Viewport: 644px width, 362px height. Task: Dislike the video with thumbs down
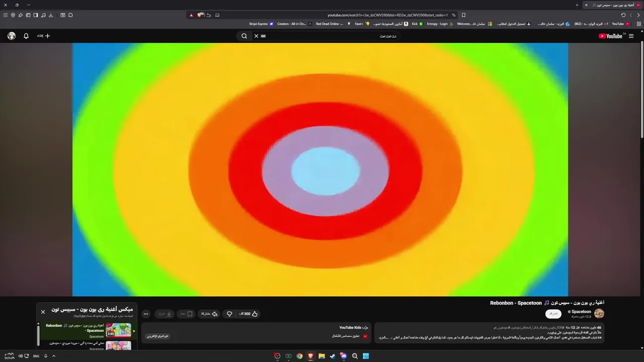pos(229,314)
